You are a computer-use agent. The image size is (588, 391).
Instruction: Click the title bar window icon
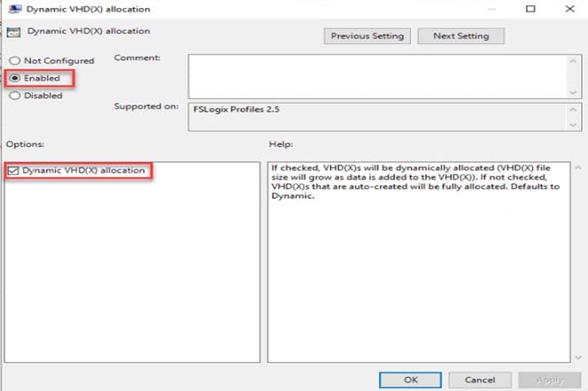point(15,9)
